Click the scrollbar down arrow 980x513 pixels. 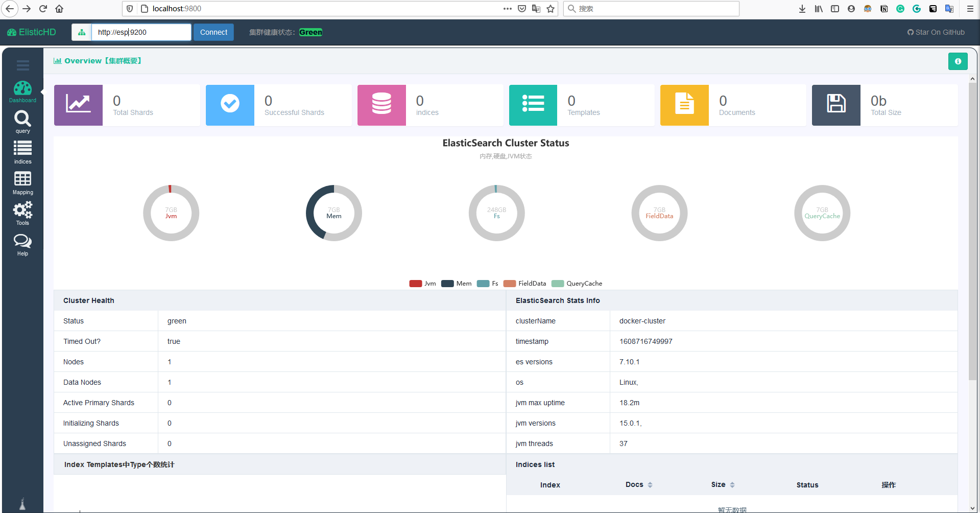tap(972, 508)
